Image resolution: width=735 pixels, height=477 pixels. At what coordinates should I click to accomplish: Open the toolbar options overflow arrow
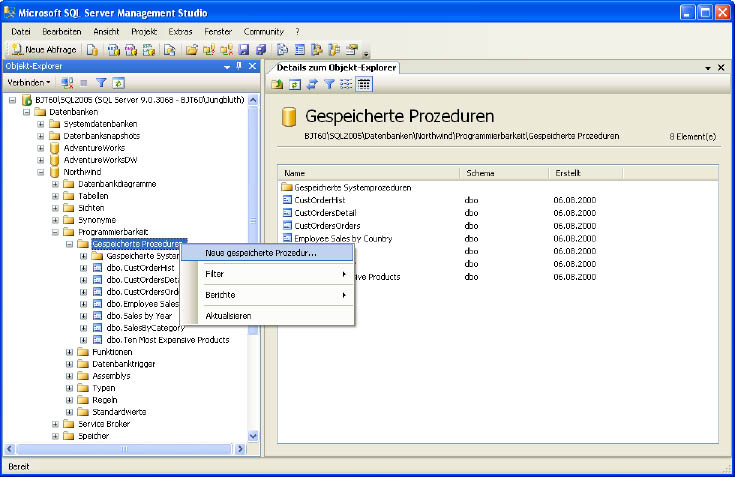366,52
